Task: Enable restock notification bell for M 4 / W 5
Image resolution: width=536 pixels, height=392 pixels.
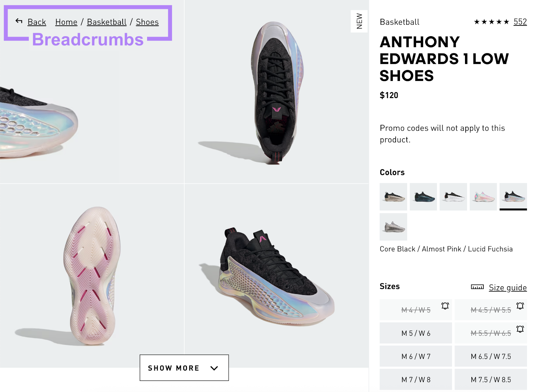Action: coord(445,306)
